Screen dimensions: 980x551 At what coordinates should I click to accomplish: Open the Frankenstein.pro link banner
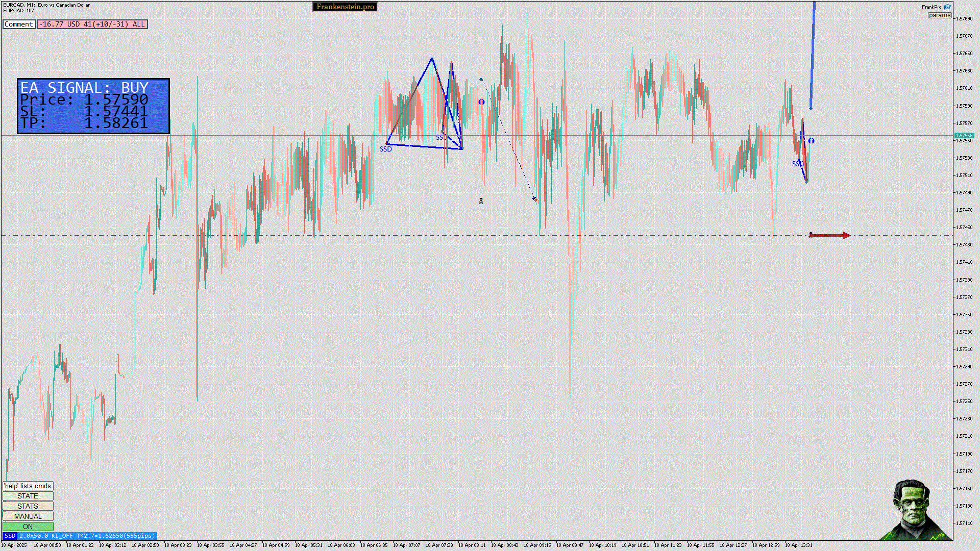tap(345, 7)
